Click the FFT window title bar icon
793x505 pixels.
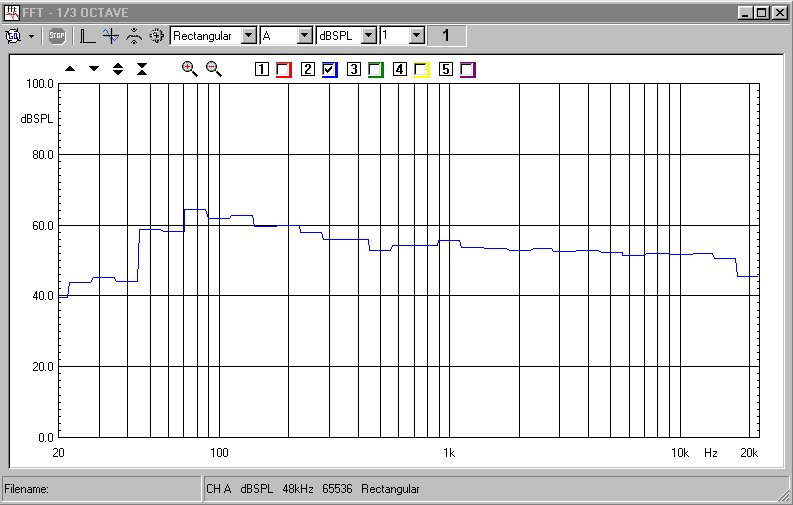[x=11, y=13]
